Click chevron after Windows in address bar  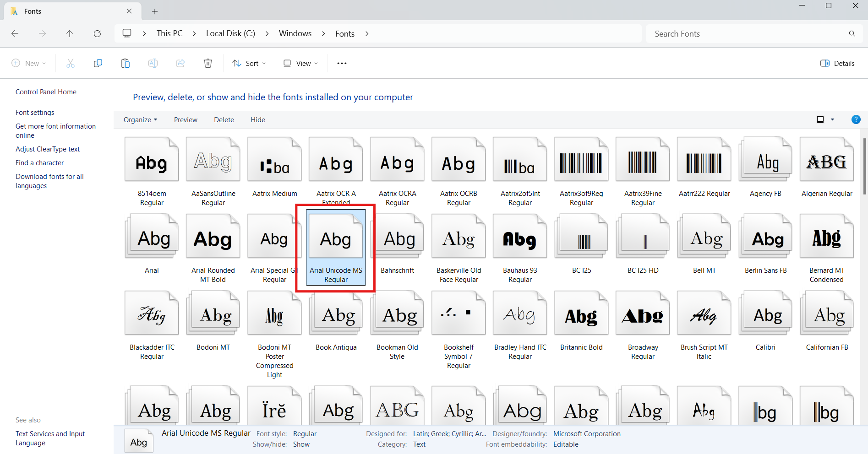323,33
